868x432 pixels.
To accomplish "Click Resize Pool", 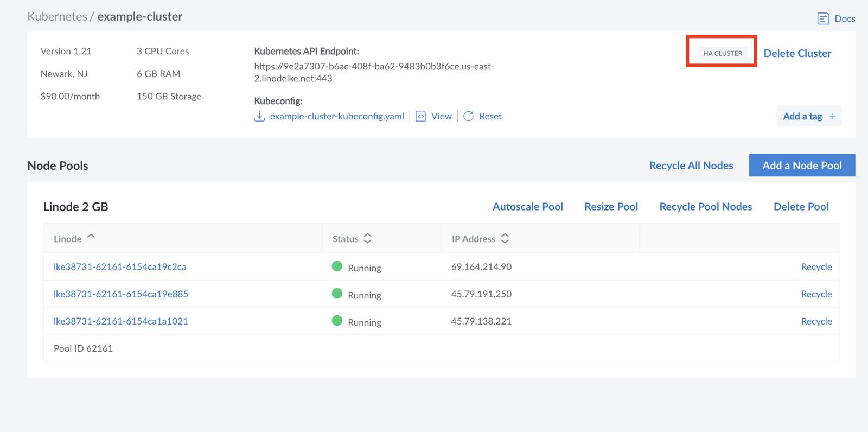I will click(611, 207).
